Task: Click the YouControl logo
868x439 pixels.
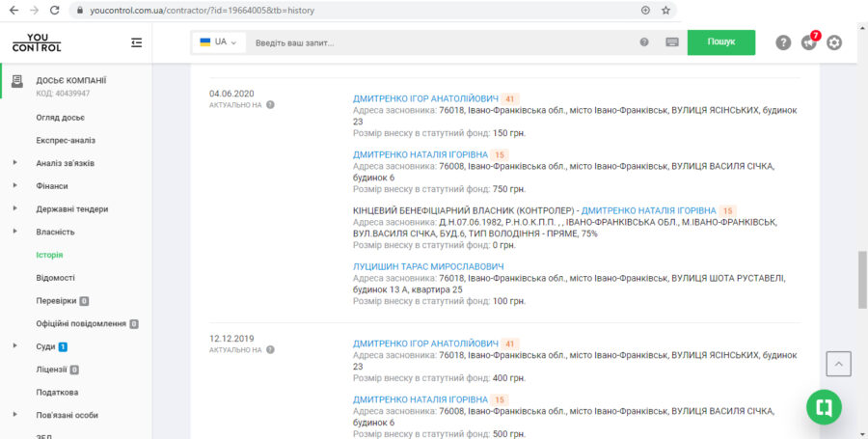Action: [36, 42]
